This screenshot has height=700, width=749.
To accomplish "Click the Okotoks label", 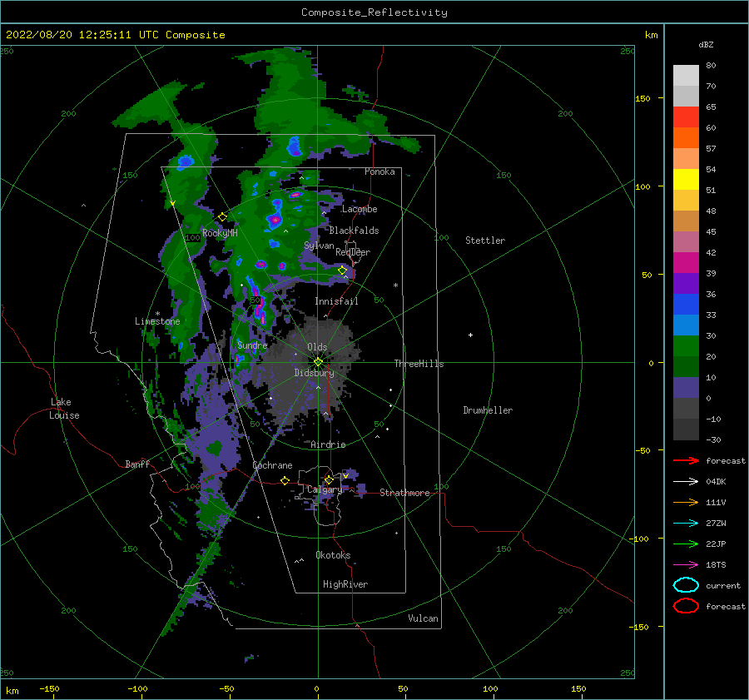I will (x=333, y=554).
